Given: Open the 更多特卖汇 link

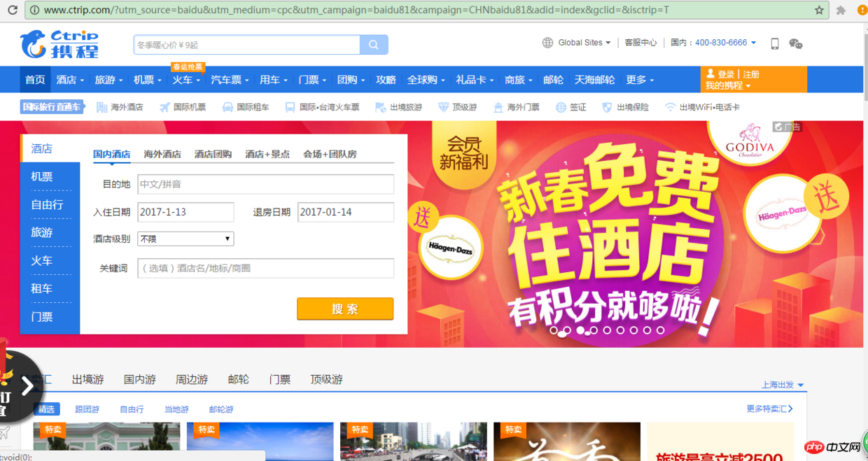Looking at the screenshot, I should click(x=770, y=409).
